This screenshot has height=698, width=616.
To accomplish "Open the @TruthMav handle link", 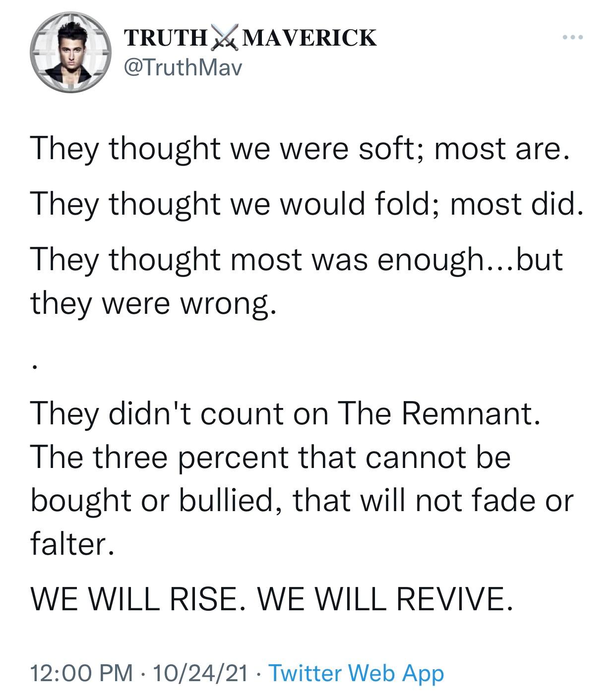I will pyautogui.click(x=182, y=67).
